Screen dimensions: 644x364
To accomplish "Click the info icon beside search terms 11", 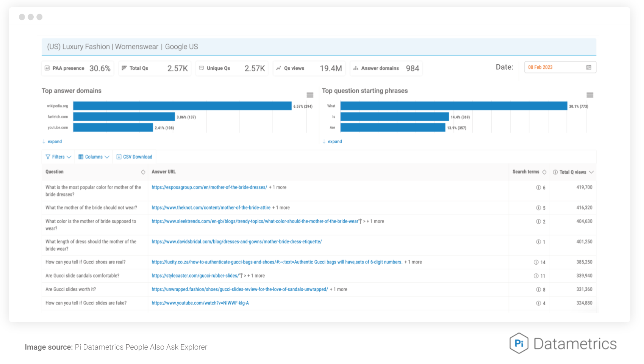I will (x=536, y=276).
